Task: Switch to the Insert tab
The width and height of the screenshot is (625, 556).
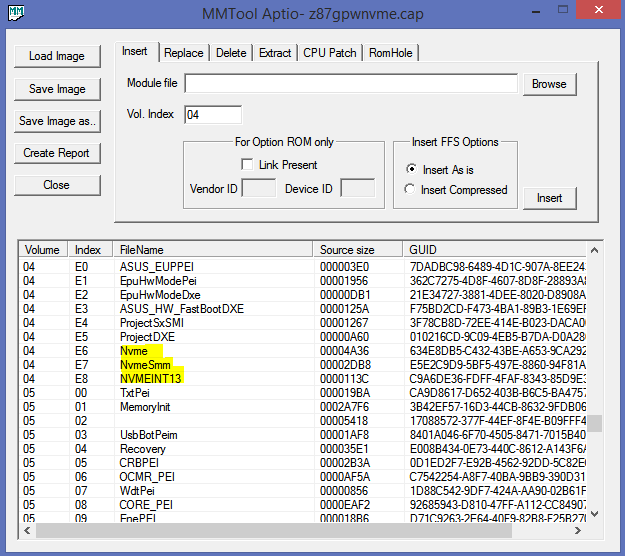Action: click(x=135, y=51)
